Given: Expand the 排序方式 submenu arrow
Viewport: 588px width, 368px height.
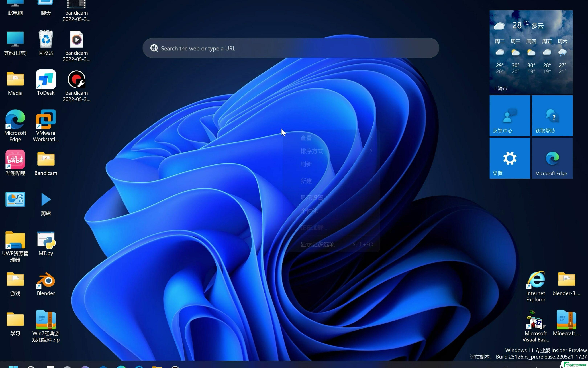Looking at the screenshot, I should 371,151.
